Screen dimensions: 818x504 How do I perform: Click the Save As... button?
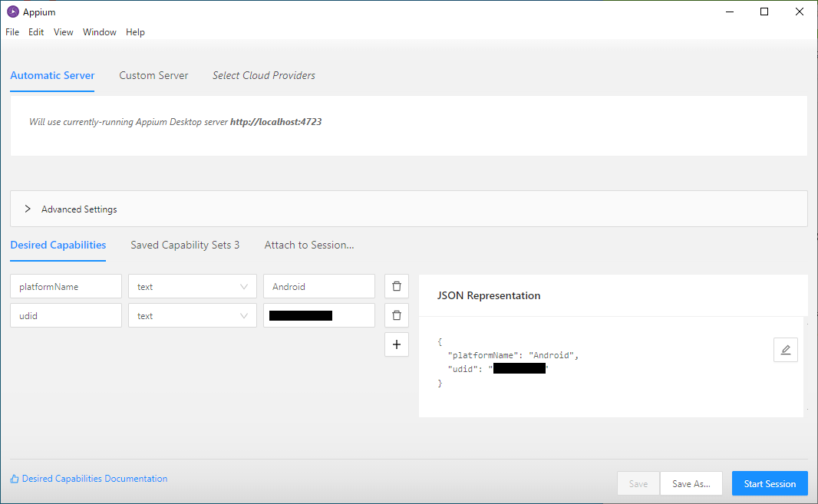point(691,483)
